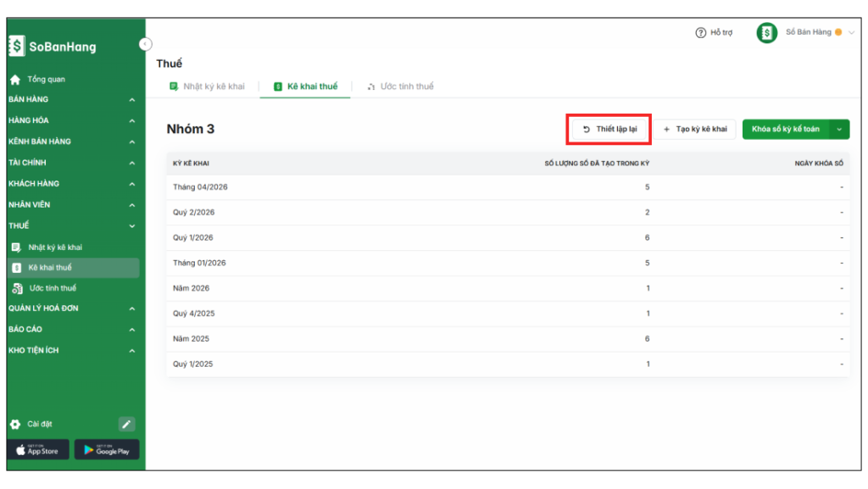Open the Tháng 04/2026 period row
The image size is (868, 489).
click(x=200, y=187)
